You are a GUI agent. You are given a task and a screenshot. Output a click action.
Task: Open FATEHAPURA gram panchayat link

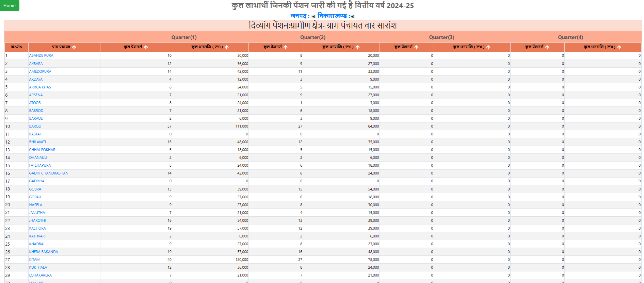click(x=40, y=165)
